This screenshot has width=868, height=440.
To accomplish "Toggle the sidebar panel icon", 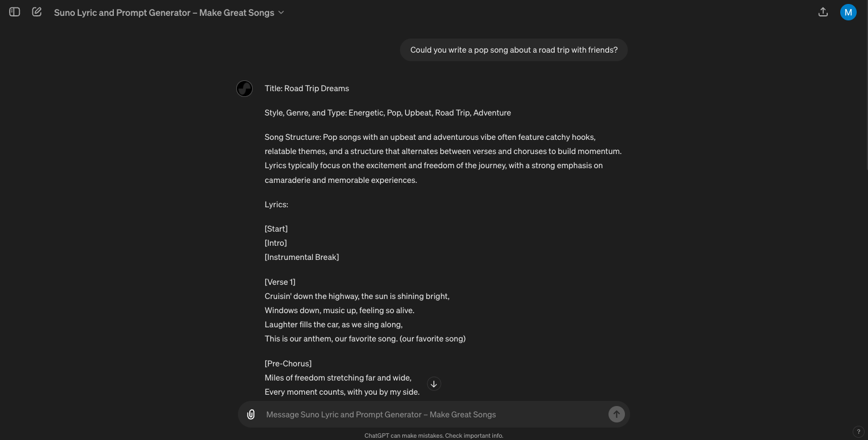I will [x=15, y=12].
